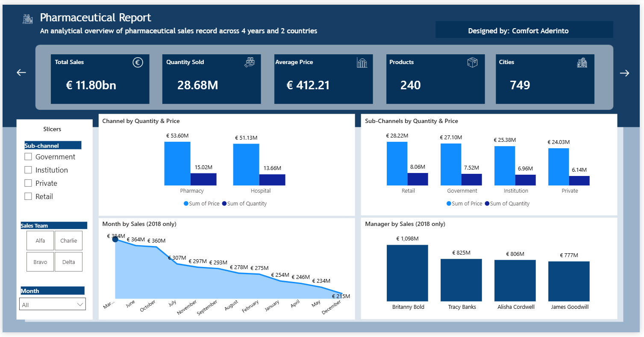This screenshot has height=337, width=644.
Task: Click the € 53.60M data label
Action: coord(177,135)
